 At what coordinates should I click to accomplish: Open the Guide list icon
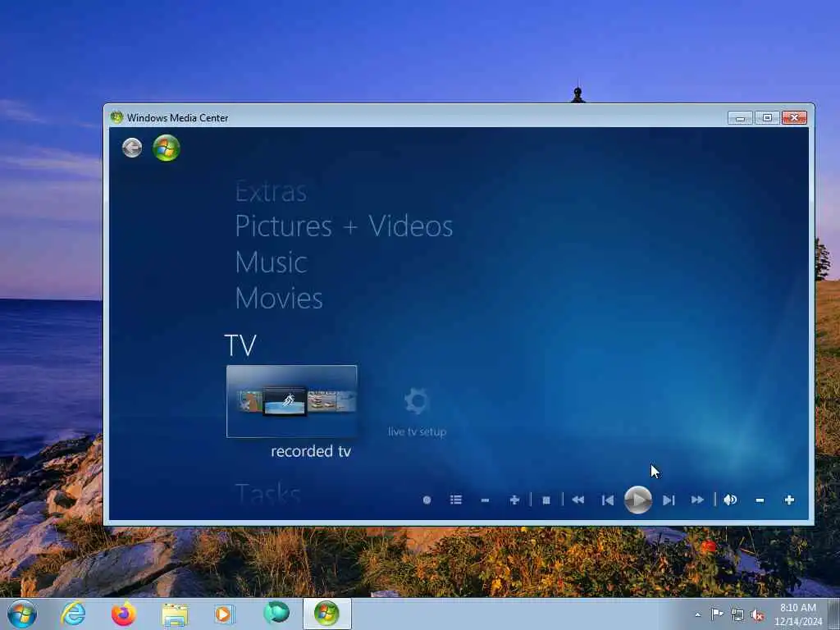456,500
